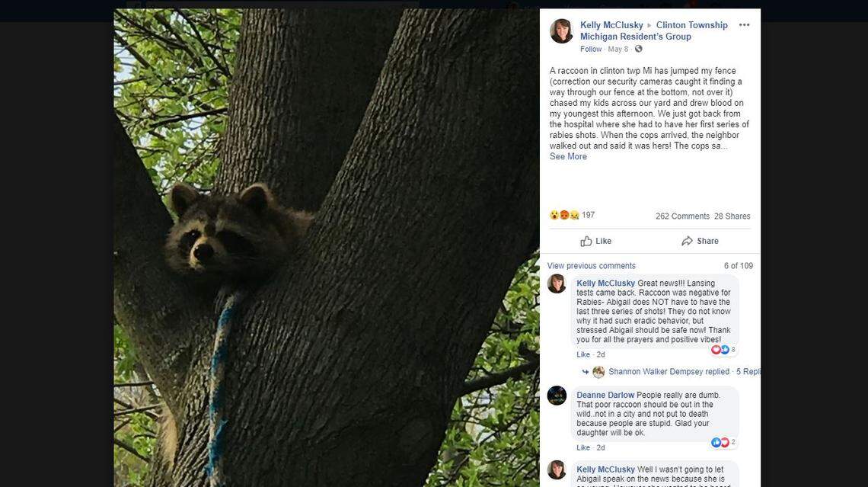This screenshot has width=868, height=487.
Task: Click the reply arrow beside Shannon Walker Dempsey
Action: [587, 372]
